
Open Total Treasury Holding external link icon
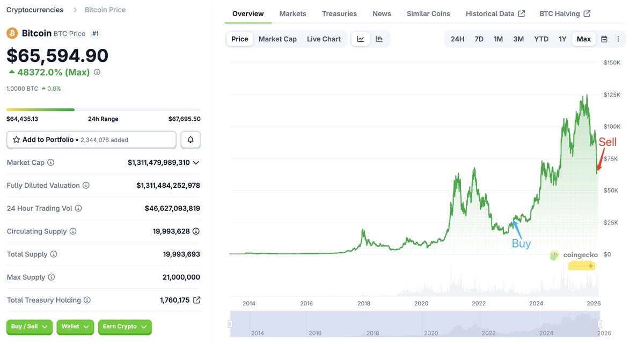(x=196, y=300)
